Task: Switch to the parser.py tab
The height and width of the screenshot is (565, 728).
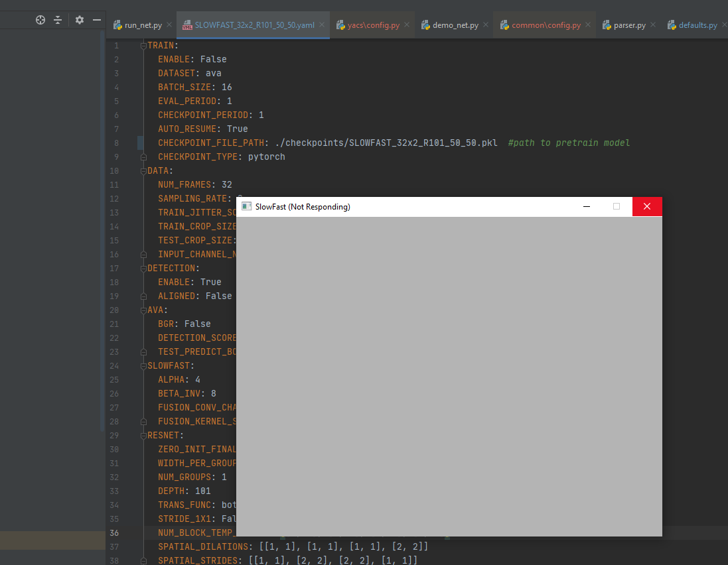Action: pyautogui.click(x=630, y=24)
